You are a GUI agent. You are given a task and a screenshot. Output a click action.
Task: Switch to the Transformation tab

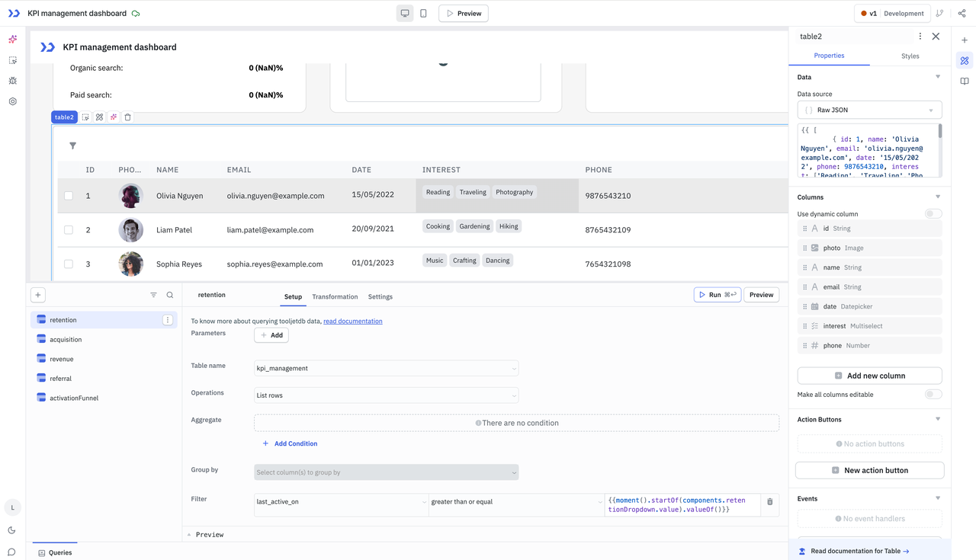pyautogui.click(x=335, y=296)
